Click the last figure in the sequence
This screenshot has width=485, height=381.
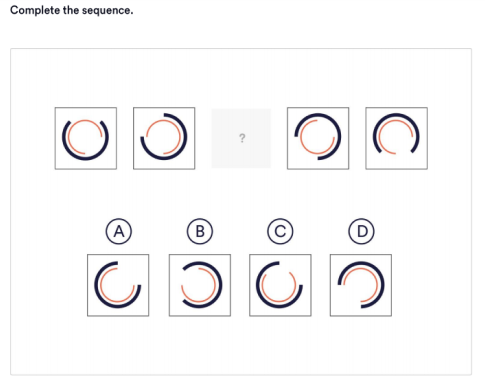[x=396, y=138]
